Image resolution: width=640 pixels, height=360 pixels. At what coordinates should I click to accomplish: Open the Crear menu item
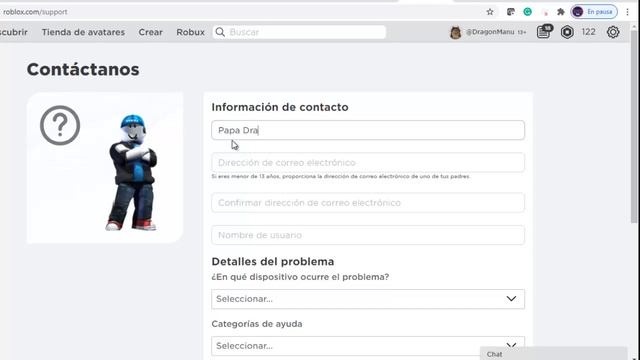point(150,32)
